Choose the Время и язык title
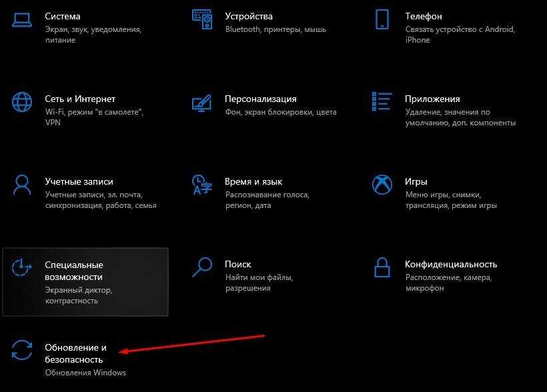Screen dimensions: 547x392 tap(253, 181)
